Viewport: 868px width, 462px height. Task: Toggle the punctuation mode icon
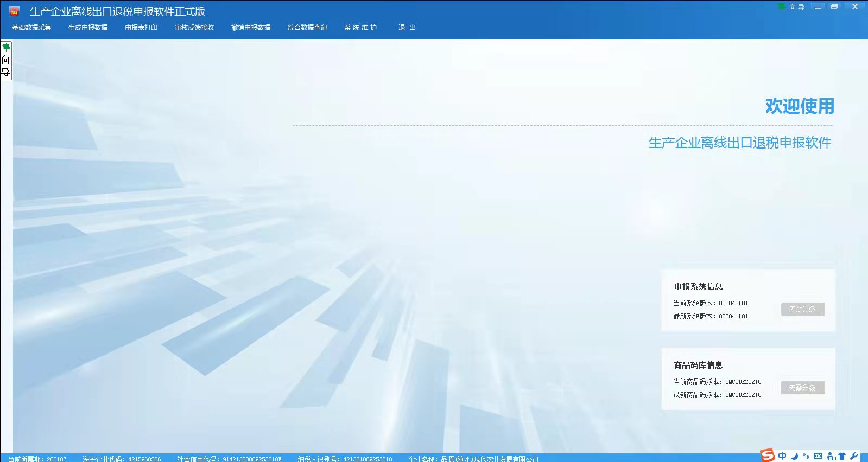pyautogui.click(x=806, y=456)
